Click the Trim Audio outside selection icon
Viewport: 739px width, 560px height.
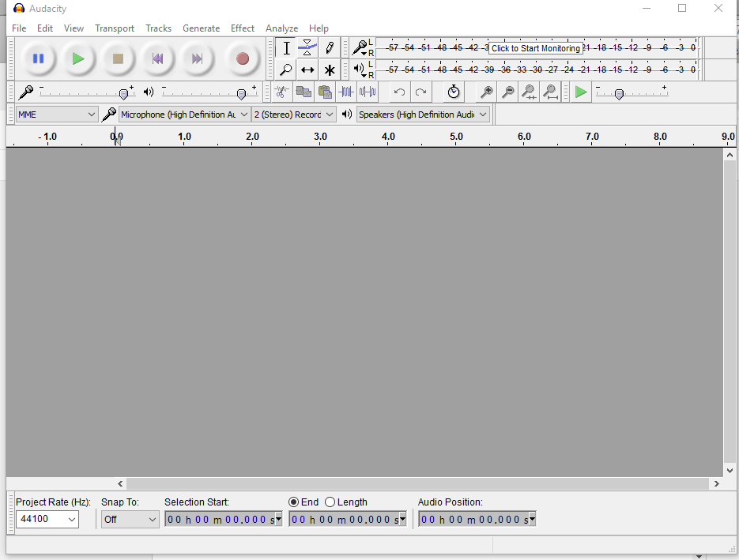click(x=345, y=92)
